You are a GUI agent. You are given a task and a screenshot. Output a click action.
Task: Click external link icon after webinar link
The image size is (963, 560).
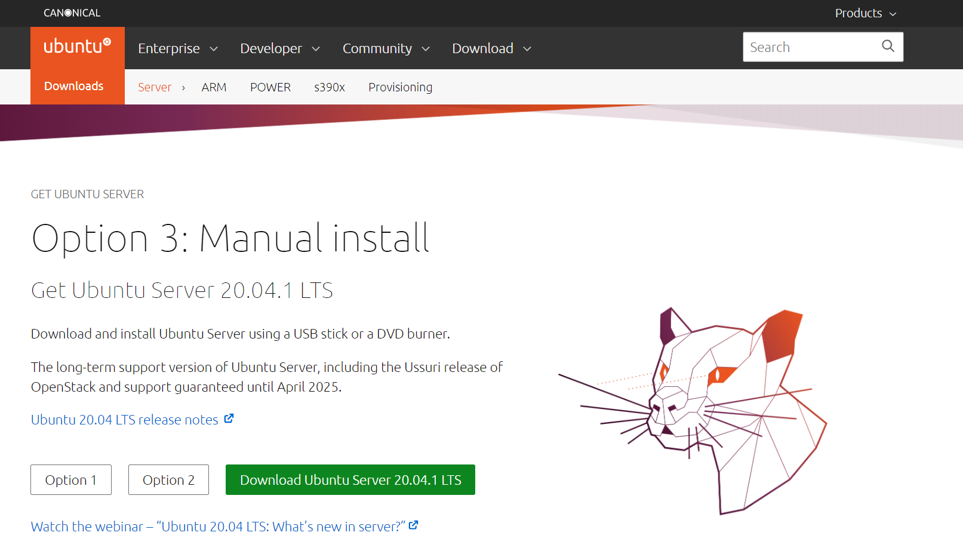(413, 525)
